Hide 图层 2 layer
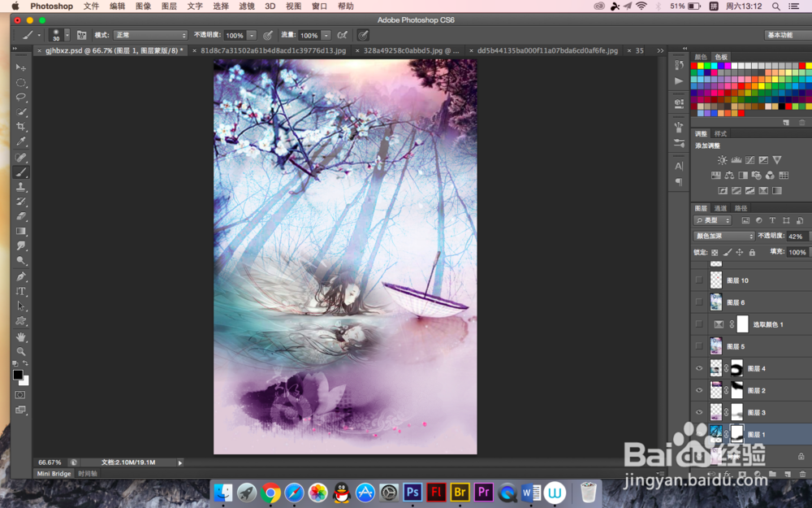The image size is (812, 508). pos(699,390)
